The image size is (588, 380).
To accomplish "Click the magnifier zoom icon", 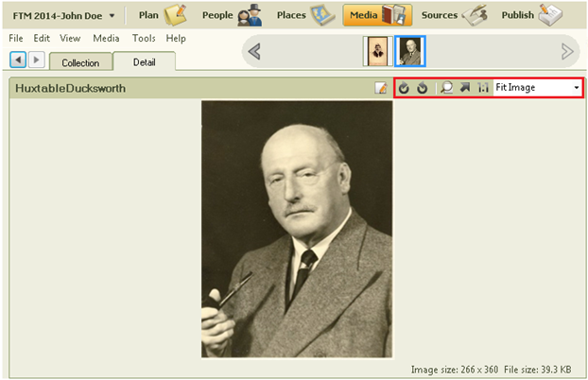I will tap(447, 88).
